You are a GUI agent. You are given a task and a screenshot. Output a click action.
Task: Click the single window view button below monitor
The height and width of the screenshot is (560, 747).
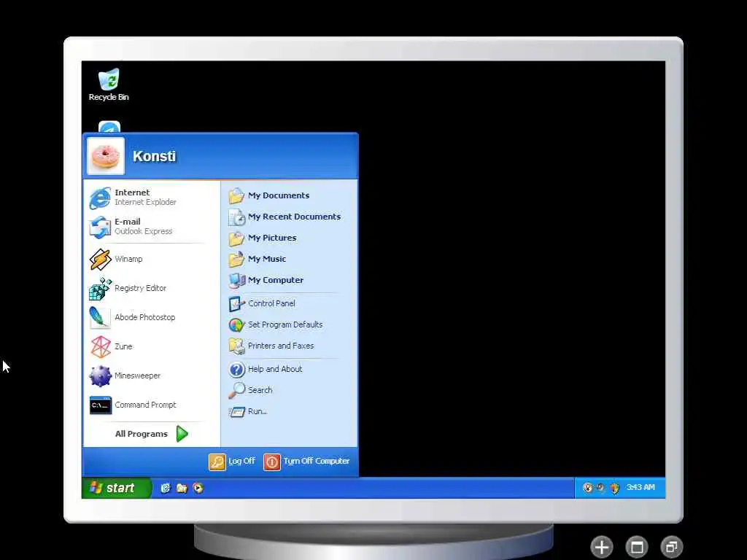coord(637,547)
